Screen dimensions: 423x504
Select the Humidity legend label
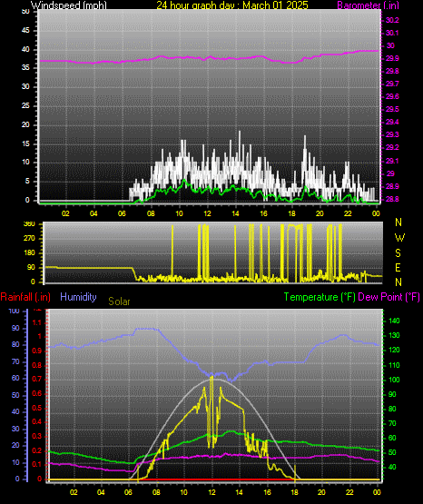(78, 297)
